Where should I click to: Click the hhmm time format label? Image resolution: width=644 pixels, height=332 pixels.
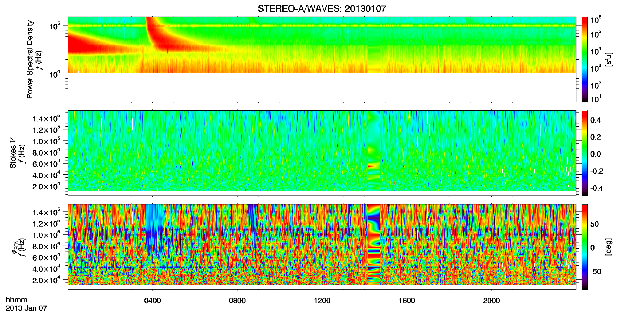17,300
